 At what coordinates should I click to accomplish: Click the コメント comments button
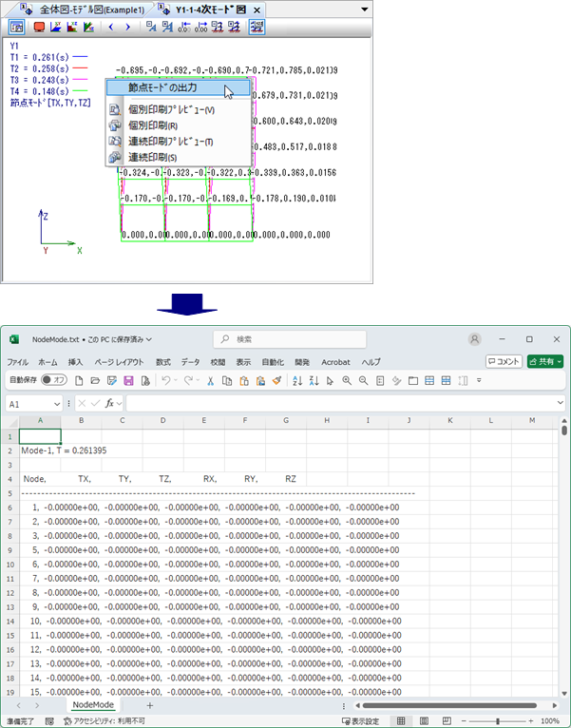pyautogui.click(x=504, y=361)
